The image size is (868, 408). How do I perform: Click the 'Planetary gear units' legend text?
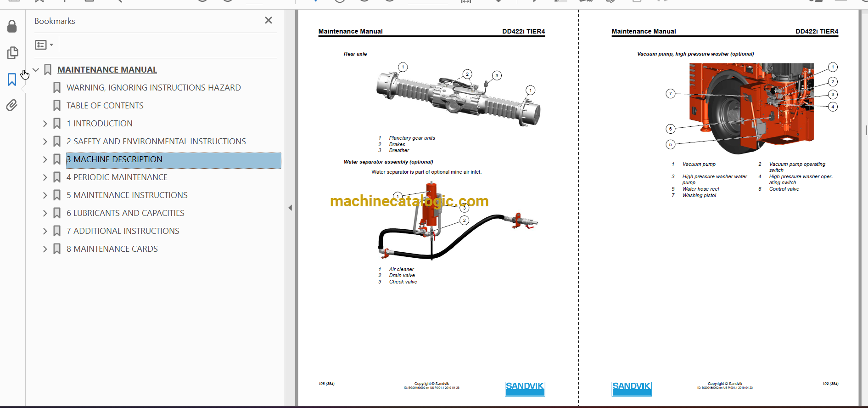pos(412,138)
